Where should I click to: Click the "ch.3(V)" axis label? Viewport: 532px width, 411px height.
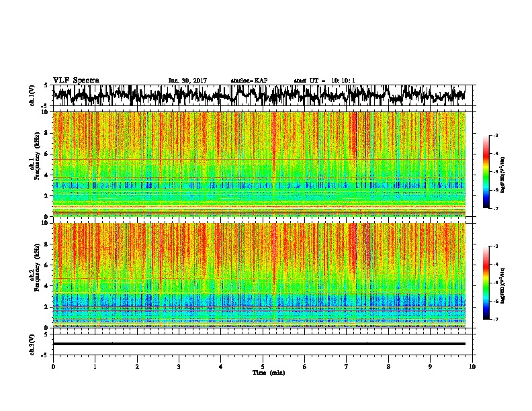coord(32,345)
